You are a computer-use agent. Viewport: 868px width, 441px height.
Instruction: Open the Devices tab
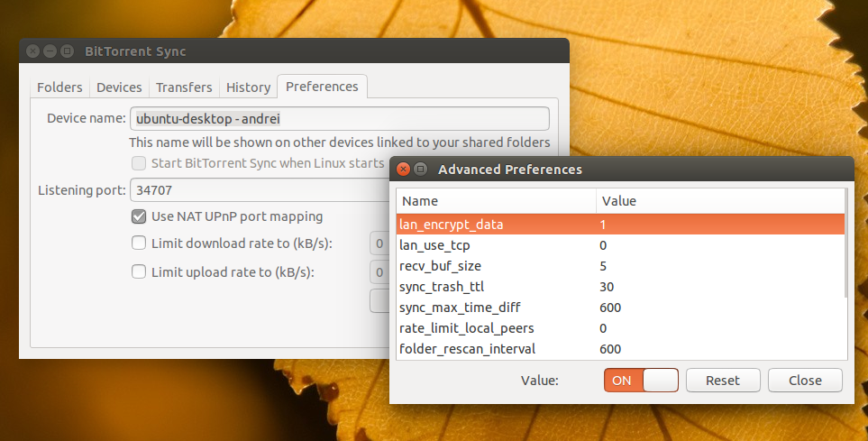tap(119, 87)
